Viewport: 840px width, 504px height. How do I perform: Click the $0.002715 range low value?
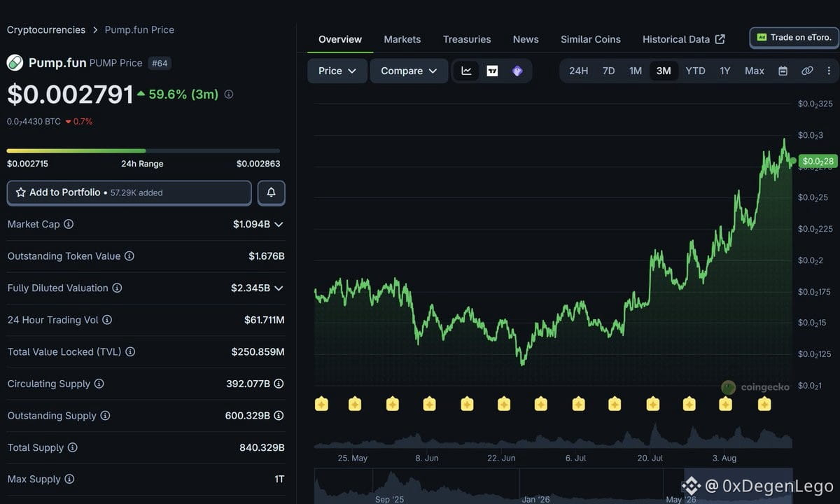coord(27,164)
